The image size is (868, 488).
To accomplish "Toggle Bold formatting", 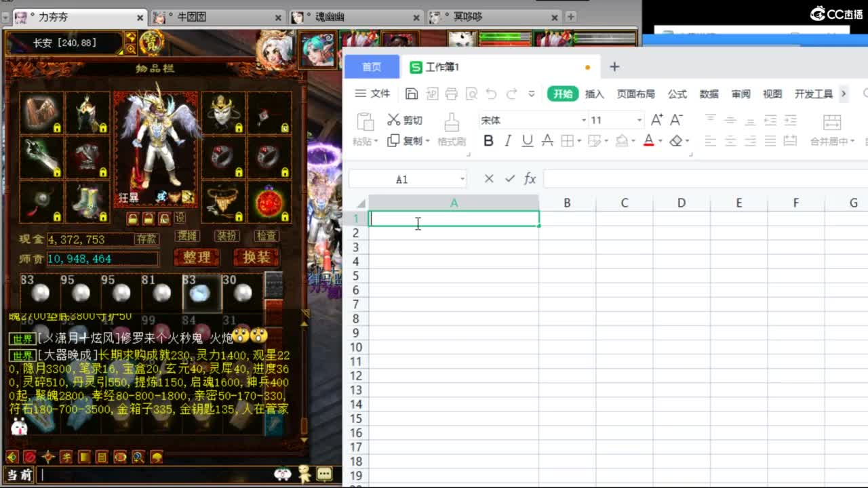I will (488, 141).
